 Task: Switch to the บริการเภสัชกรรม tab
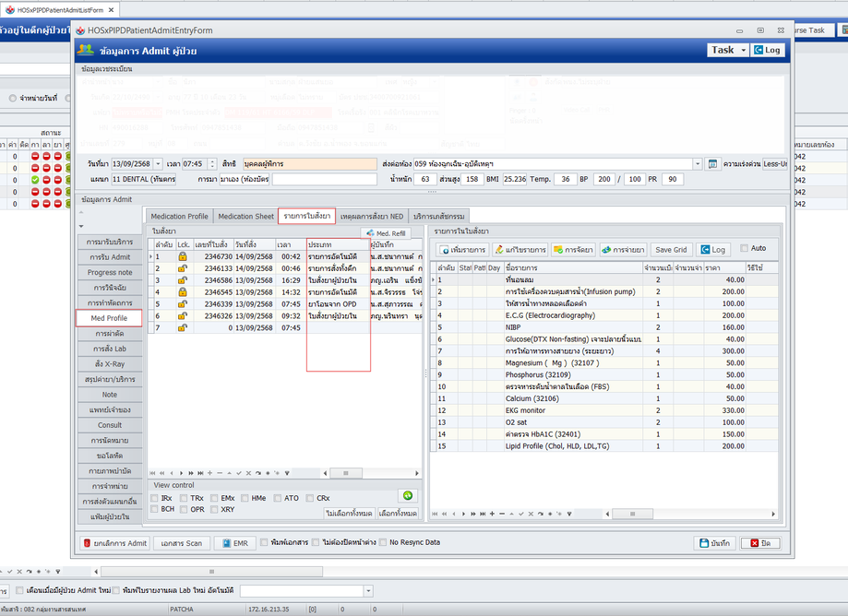tap(438, 216)
